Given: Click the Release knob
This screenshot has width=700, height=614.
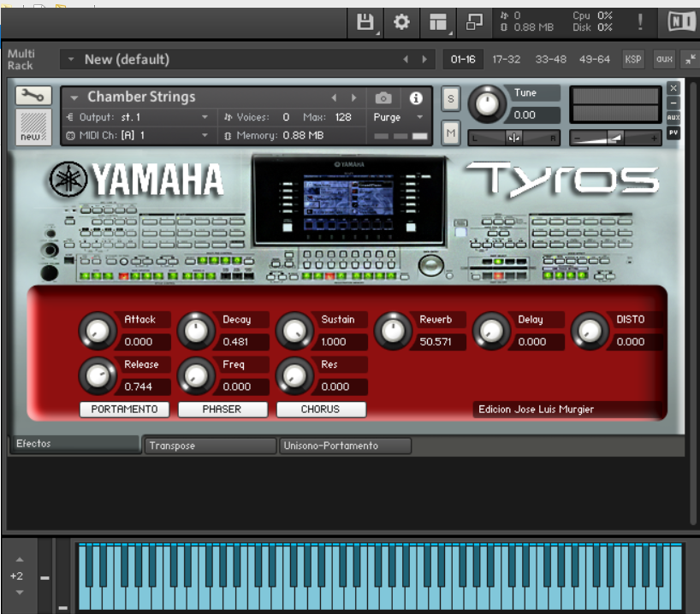Looking at the screenshot, I should click(x=98, y=376).
